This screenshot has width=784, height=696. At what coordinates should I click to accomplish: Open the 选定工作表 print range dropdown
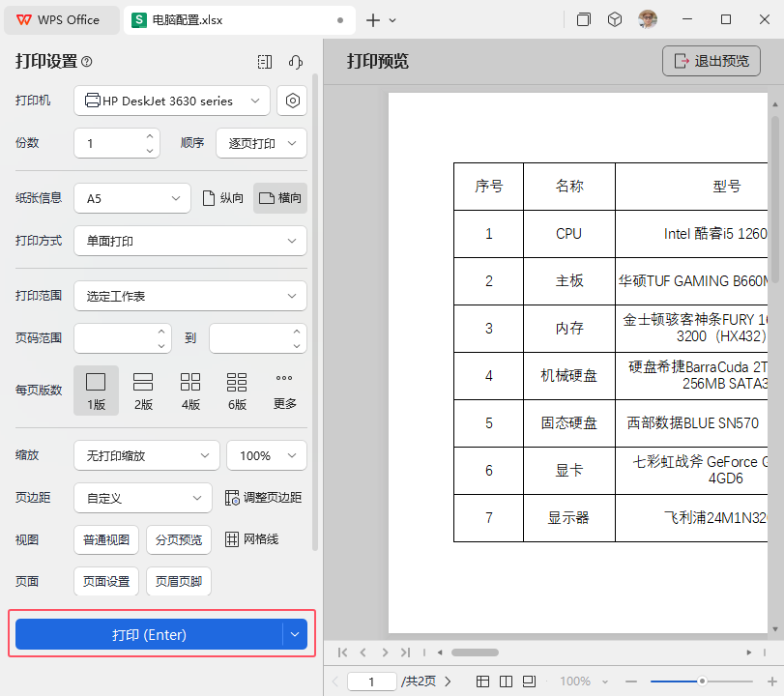[190, 296]
